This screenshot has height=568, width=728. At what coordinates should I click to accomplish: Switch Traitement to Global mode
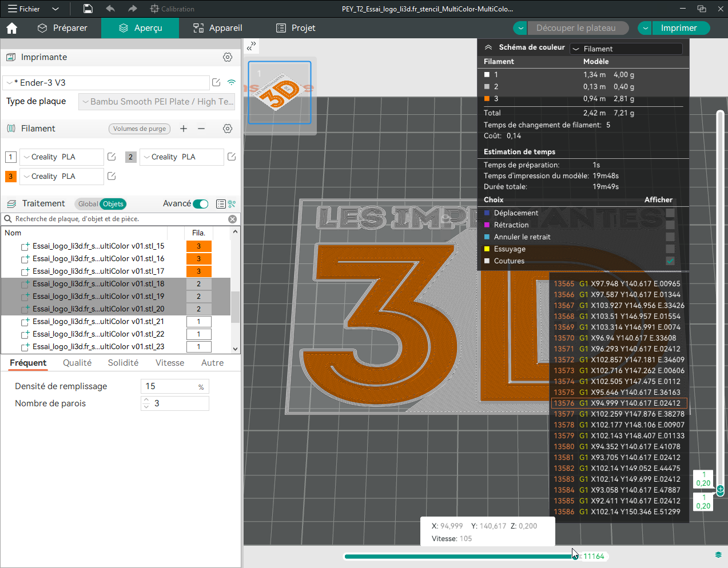click(87, 204)
